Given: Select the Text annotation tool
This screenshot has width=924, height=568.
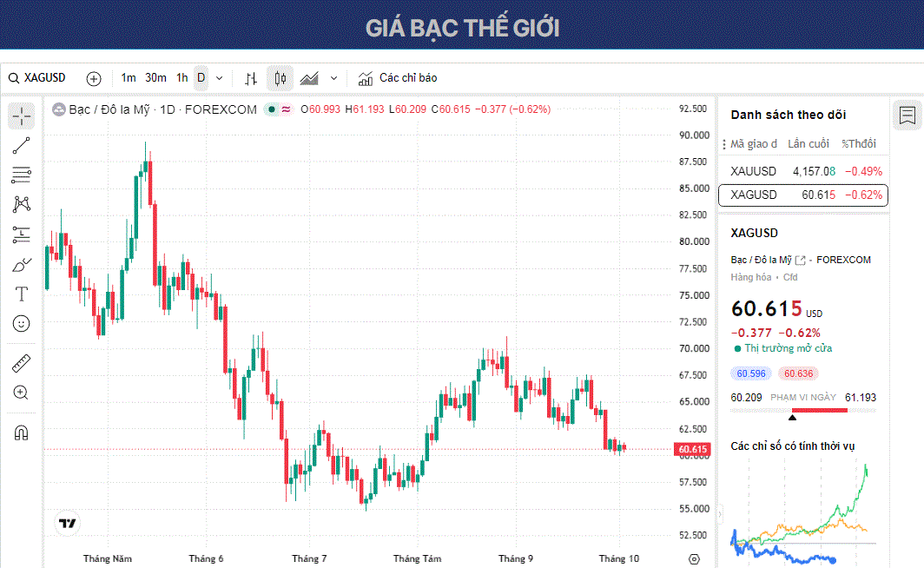Looking at the screenshot, I should click(x=21, y=294).
